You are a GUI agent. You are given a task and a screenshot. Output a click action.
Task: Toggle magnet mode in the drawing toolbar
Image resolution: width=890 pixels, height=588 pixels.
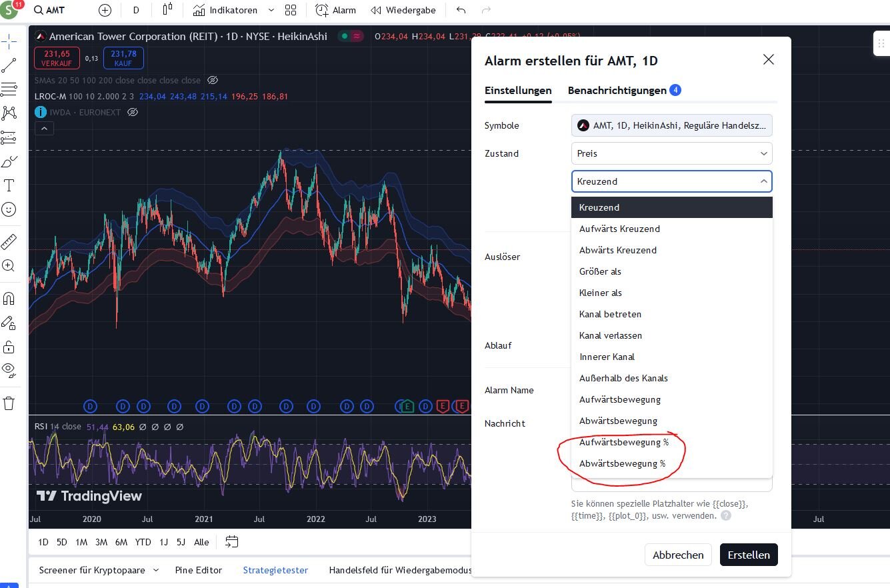[9, 298]
